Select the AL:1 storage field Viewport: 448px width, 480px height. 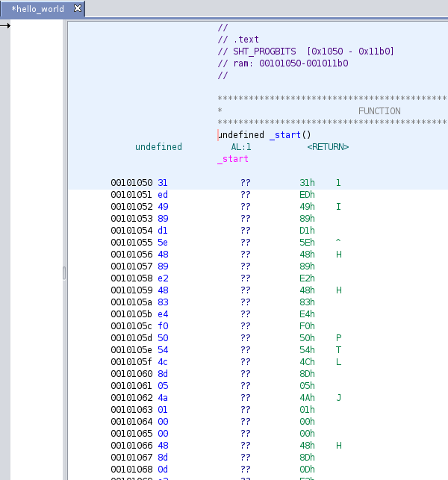click(x=241, y=147)
